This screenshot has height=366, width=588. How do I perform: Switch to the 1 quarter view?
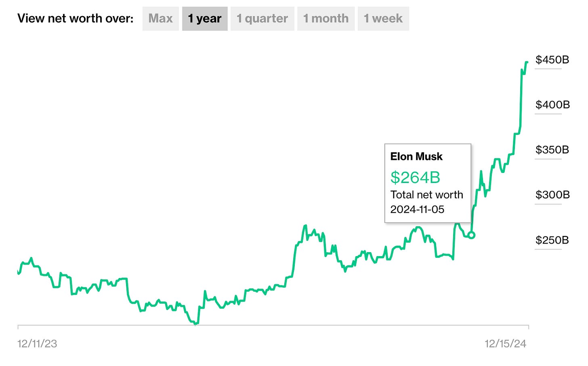[x=262, y=19]
